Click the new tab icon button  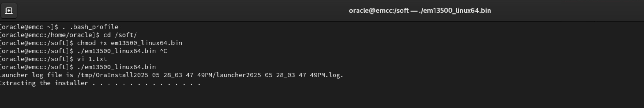click(x=9, y=11)
